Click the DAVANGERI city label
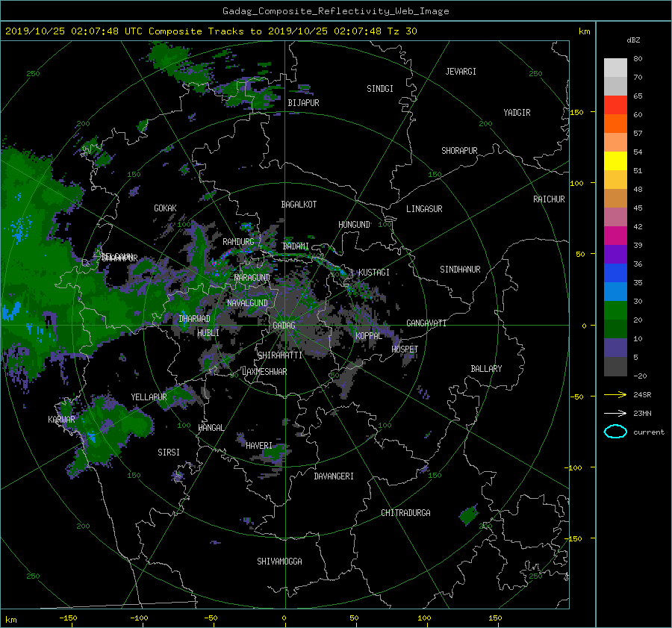This screenshot has width=672, height=628. [x=334, y=476]
